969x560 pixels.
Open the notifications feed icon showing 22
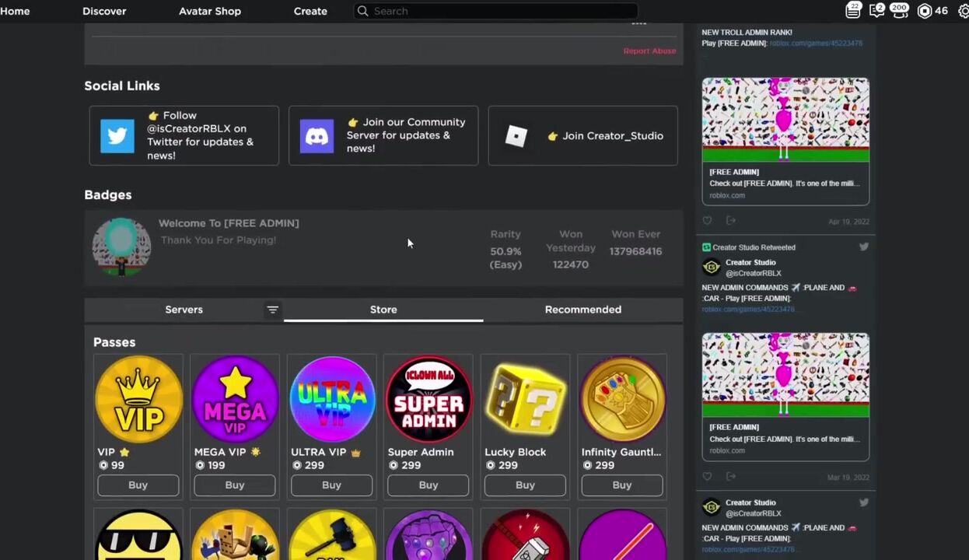853,10
